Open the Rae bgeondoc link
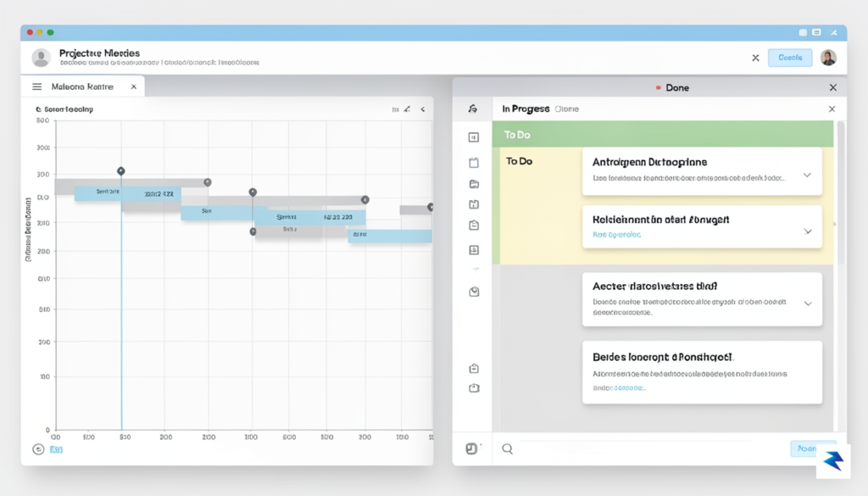Screen dimensions: 868x496 (x=617, y=235)
